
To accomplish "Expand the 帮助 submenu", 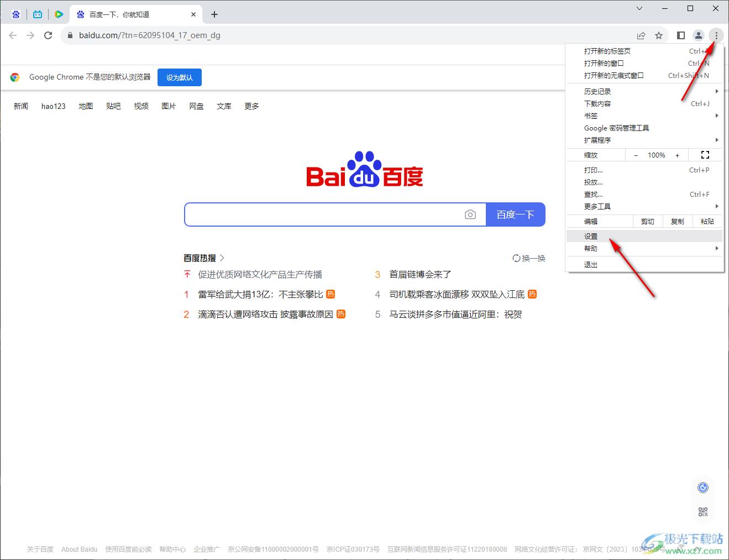I will 645,248.
